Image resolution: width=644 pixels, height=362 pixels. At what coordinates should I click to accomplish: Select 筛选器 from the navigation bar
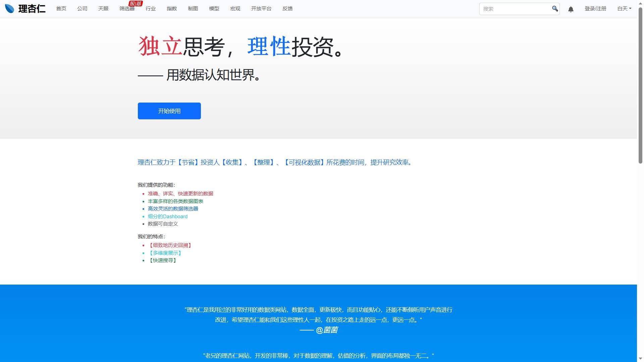tap(127, 9)
